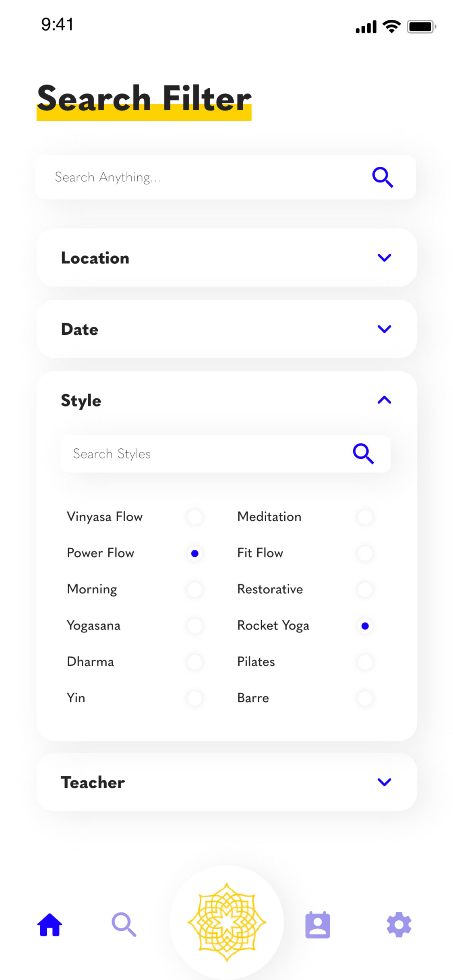Select the Meditation style option
The height and width of the screenshot is (980, 453).
(x=365, y=517)
